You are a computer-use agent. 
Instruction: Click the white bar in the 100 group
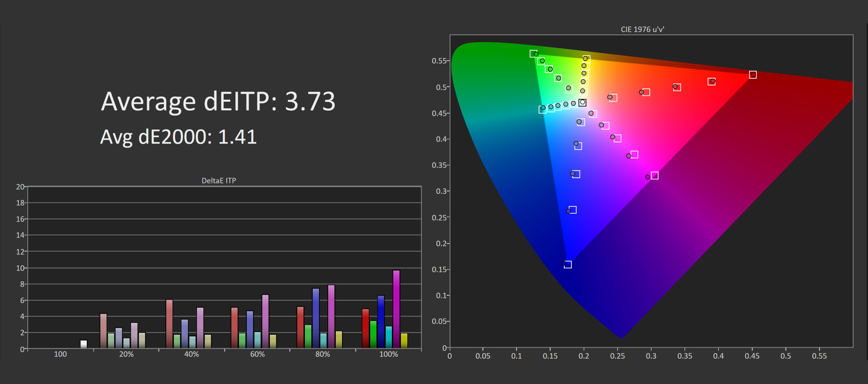[x=84, y=344]
